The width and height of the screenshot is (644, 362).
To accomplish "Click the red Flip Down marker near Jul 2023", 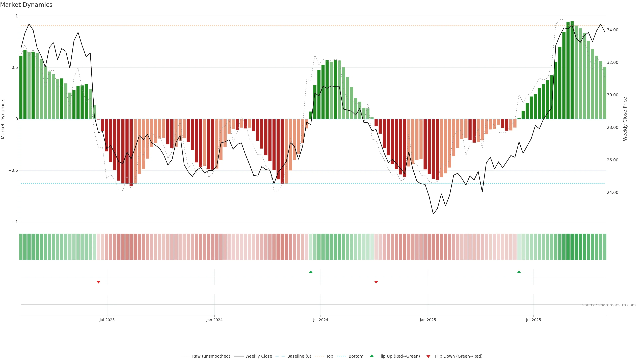I will coord(98,282).
